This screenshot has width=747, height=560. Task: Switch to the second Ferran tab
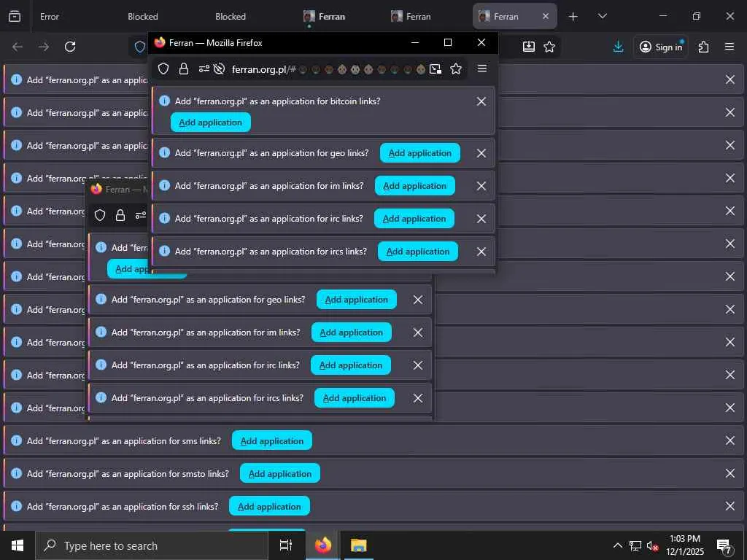click(x=418, y=17)
